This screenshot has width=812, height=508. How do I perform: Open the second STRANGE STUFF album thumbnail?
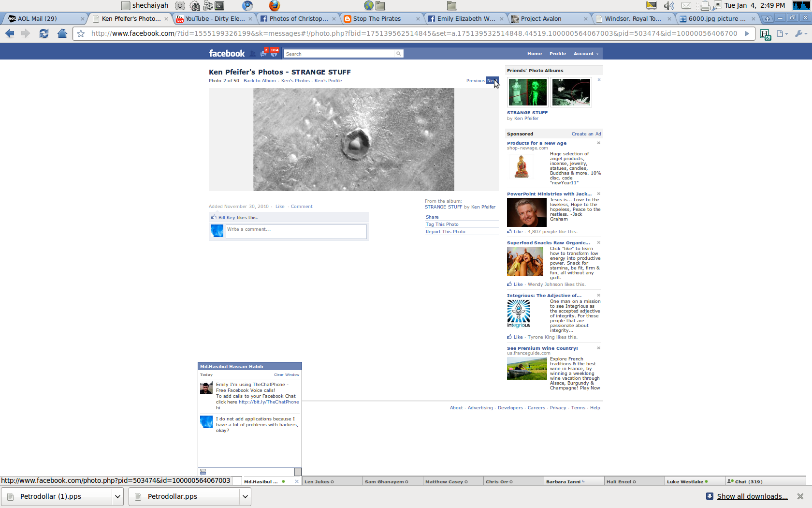coord(571,92)
